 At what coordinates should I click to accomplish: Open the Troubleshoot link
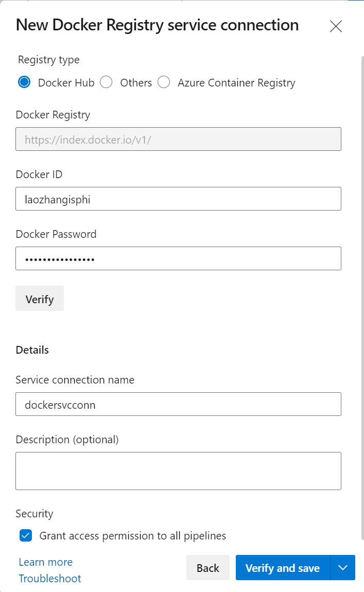pos(50,579)
